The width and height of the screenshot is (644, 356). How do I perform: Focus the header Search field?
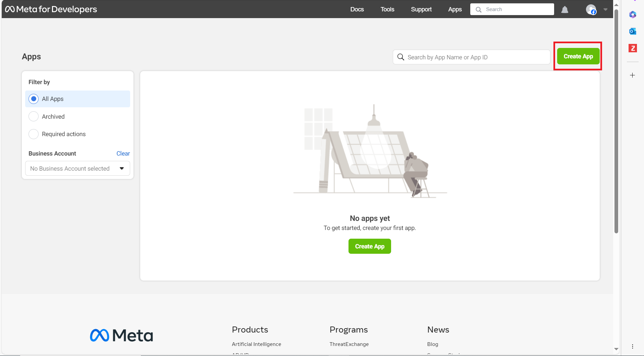click(x=512, y=9)
